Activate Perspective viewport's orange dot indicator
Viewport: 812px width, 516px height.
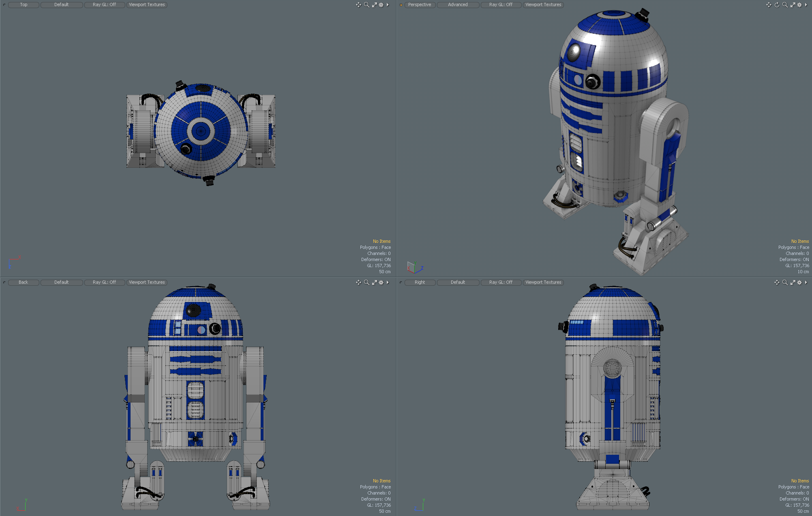click(x=401, y=5)
